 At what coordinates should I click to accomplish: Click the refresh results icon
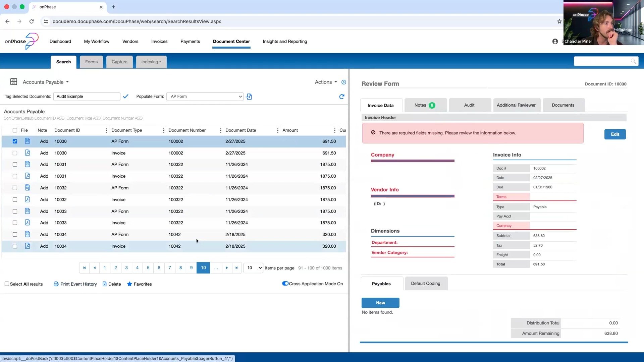tap(341, 97)
